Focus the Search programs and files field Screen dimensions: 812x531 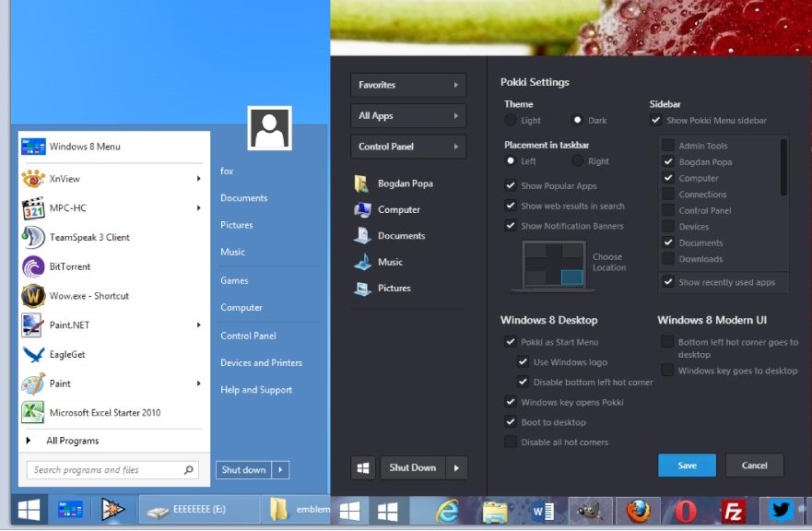[x=112, y=470]
